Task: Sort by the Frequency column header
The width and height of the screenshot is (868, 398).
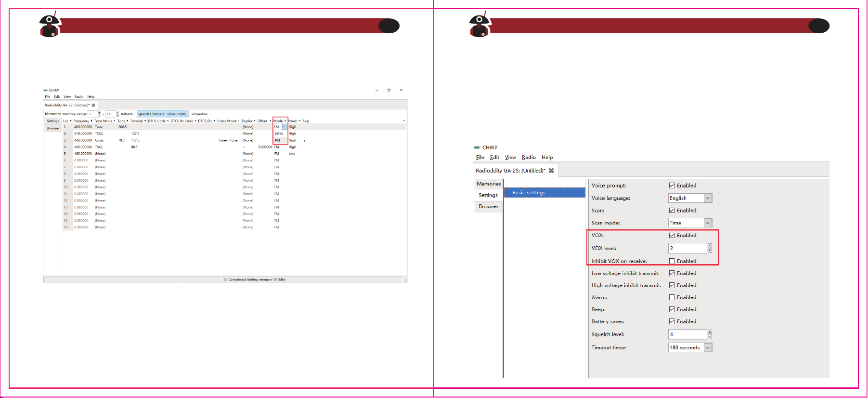Action: (x=82, y=121)
